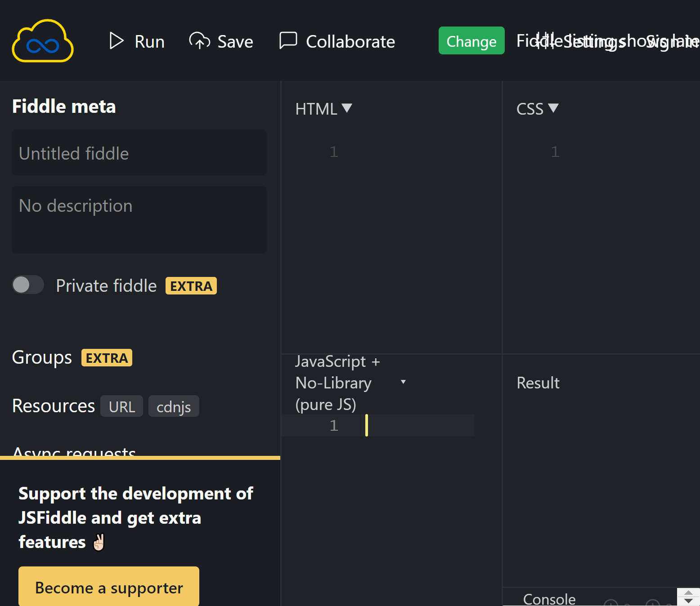Click the Support the development of JSFiddle text
Viewport: 700px width, 606px height.
point(135,517)
